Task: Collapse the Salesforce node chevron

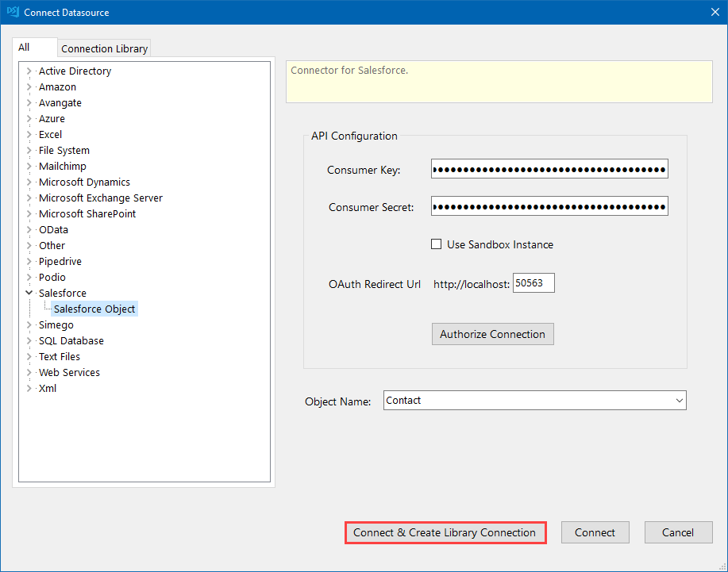Action: click(x=29, y=293)
